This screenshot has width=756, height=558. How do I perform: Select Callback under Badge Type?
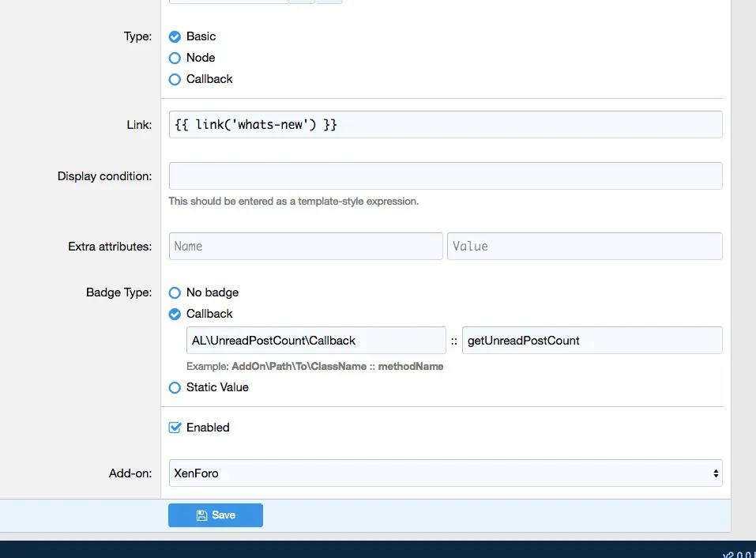pos(175,314)
